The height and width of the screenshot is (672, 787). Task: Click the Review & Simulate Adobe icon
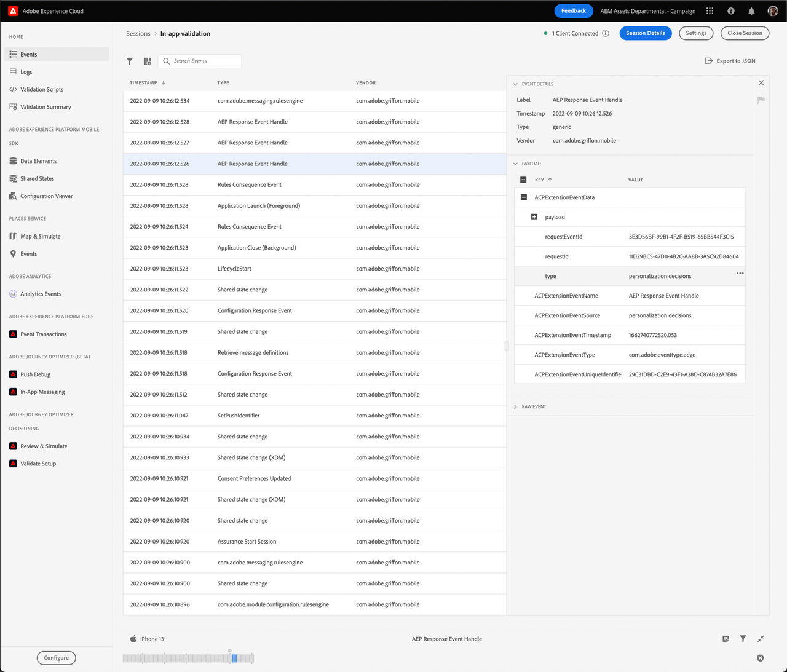point(14,446)
